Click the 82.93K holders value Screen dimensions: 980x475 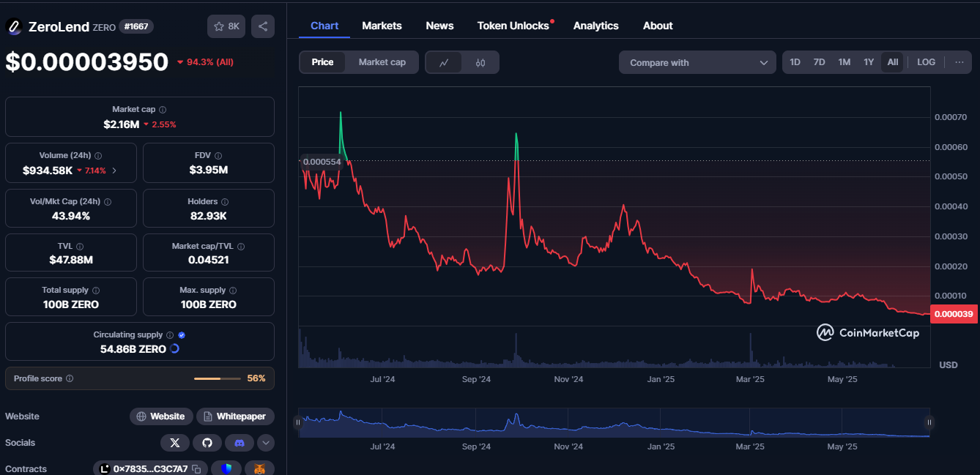(x=209, y=216)
